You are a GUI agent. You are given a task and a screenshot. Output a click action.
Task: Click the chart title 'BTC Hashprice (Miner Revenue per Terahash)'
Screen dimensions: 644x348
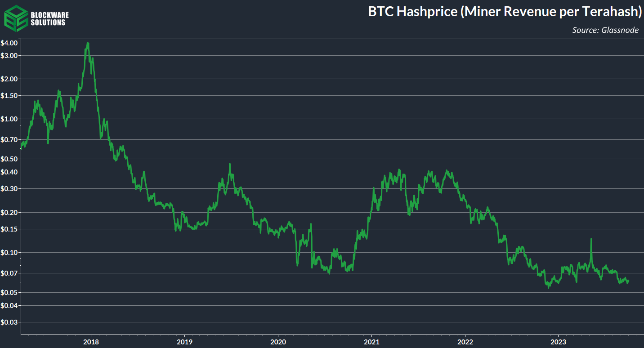(x=505, y=12)
